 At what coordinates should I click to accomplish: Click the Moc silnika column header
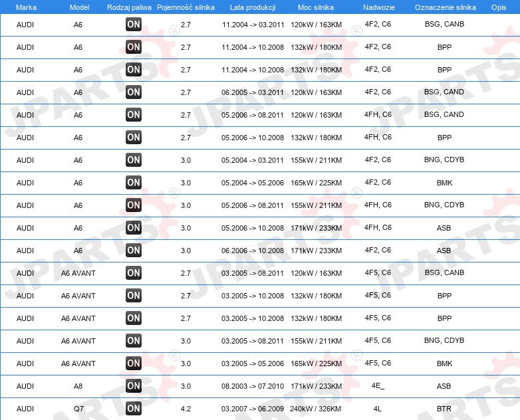click(316, 7)
